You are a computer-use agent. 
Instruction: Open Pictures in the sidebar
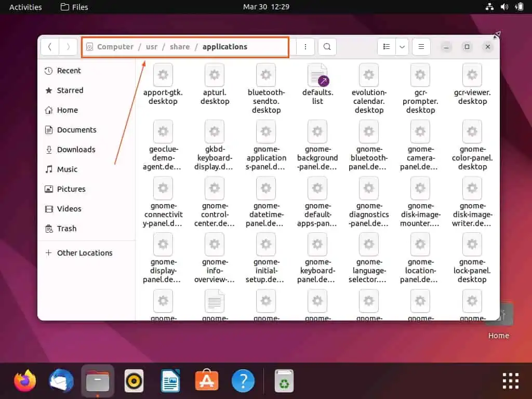tap(87, 189)
